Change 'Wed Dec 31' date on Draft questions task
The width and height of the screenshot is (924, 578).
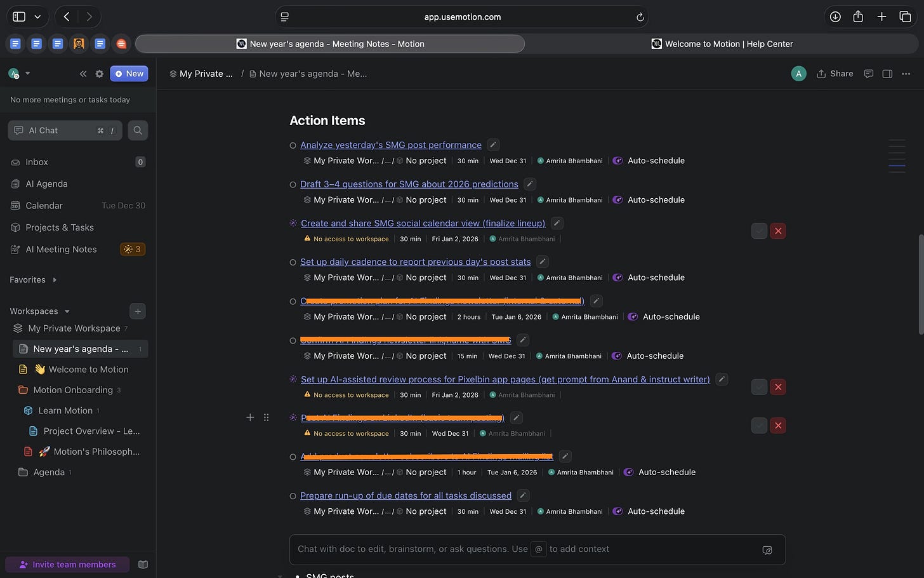[x=508, y=199]
